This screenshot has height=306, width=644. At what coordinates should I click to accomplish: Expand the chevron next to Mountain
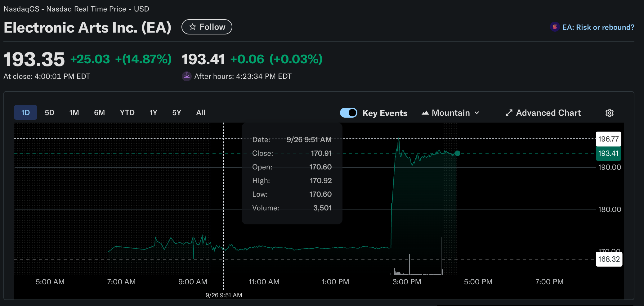pos(477,113)
